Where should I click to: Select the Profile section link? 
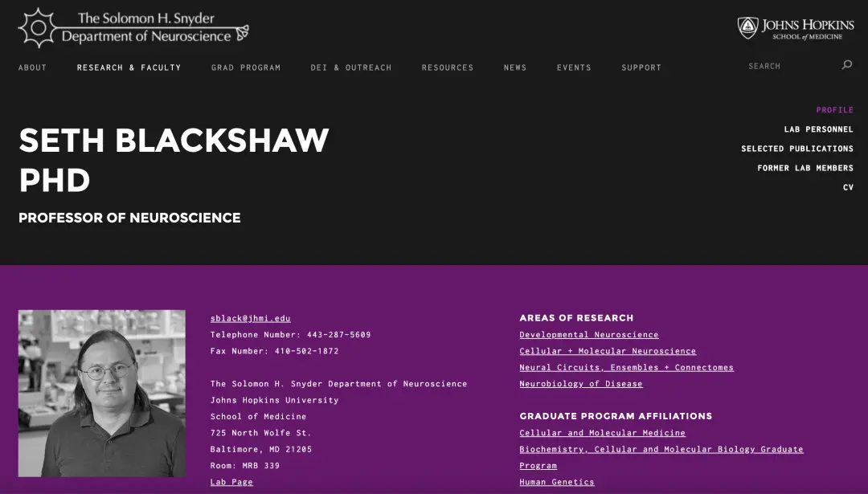[x=835, y=110]
